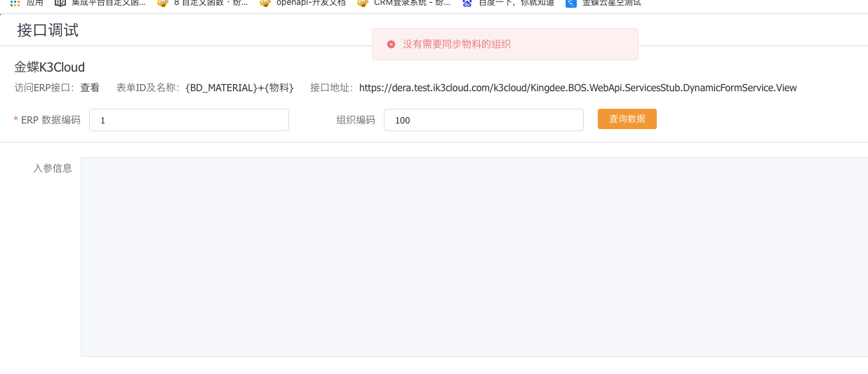868x374 pixels.
Task: Open the CRM登录系统 bookmark
Action: coord(403,3)
